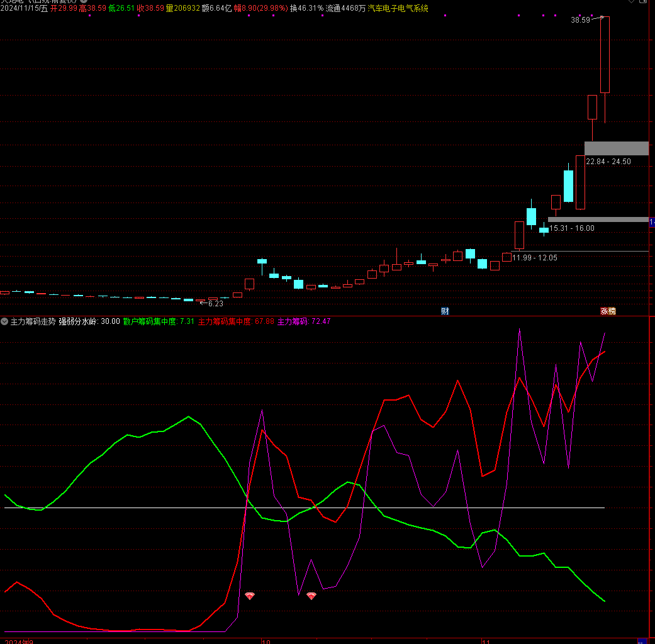Click the 财 financial marker icon

pos(445,311)
